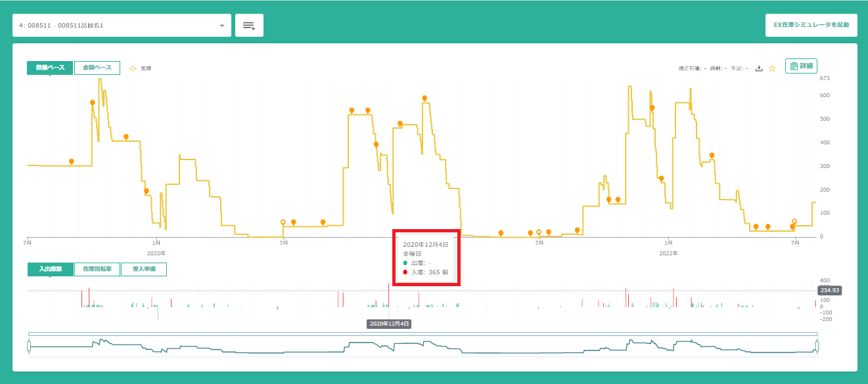Click the 254.93 value label on axis

coord(831,290)
